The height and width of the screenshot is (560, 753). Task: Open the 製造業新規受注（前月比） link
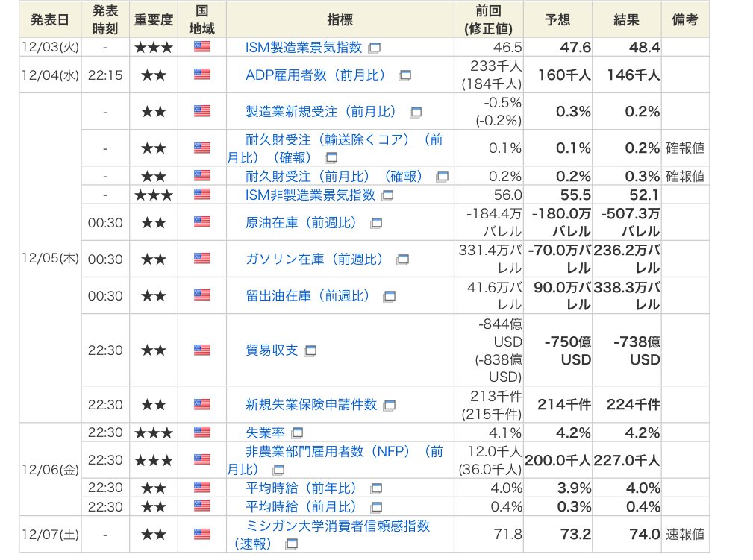pos(321,112)
